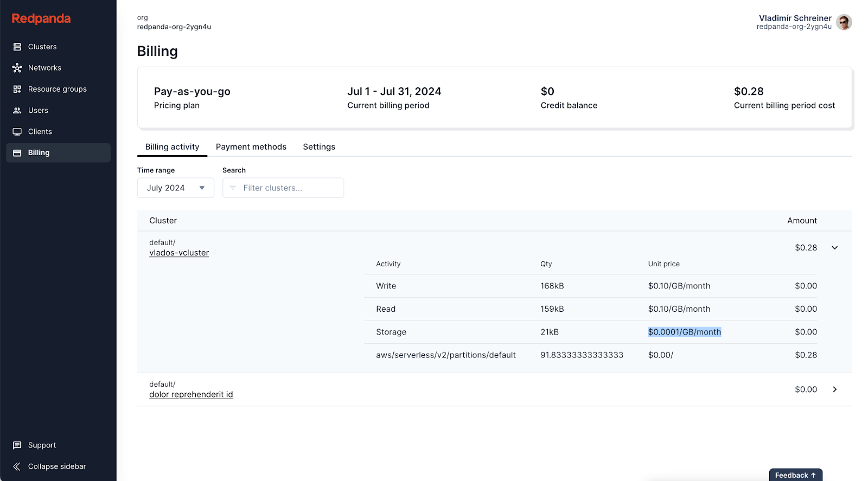868x481 pixels.
Task: Click the Collapse sidebar double-chevron icon
Action: (x=17, y=466)
